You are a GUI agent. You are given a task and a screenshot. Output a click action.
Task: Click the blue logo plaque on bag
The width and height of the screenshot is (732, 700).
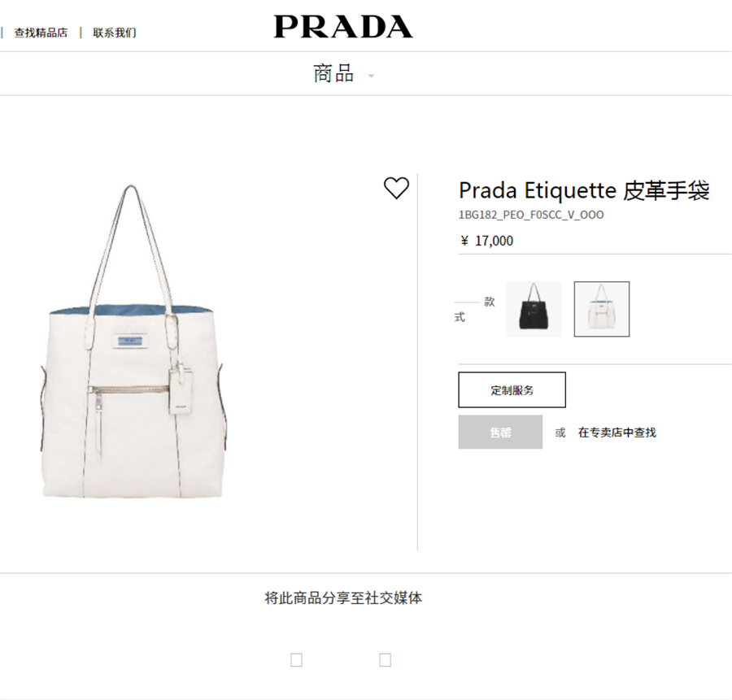[x=130, y=341]
